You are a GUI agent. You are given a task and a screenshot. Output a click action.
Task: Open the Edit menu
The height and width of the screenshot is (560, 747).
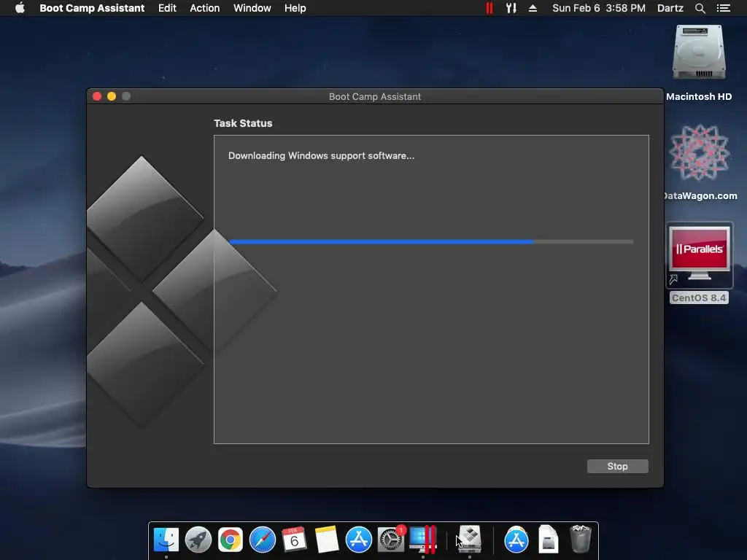coord(167,8)
